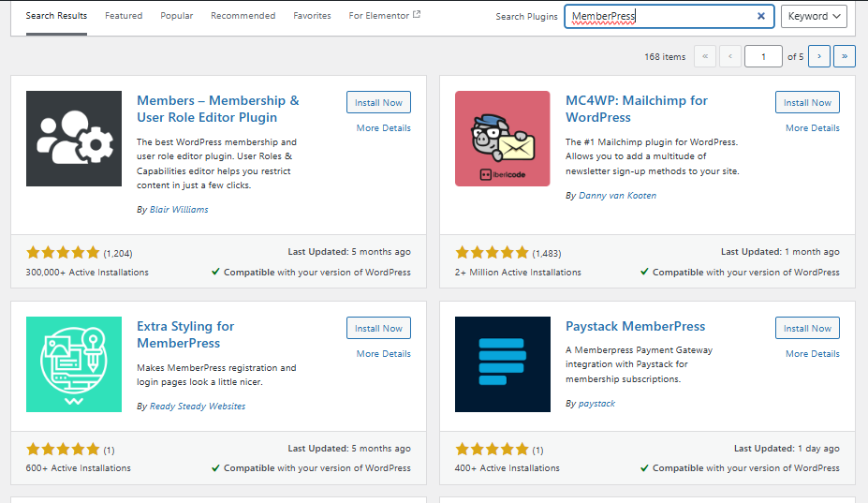
Task: View More Details for Extra Styling plugin
Action: 384,353
